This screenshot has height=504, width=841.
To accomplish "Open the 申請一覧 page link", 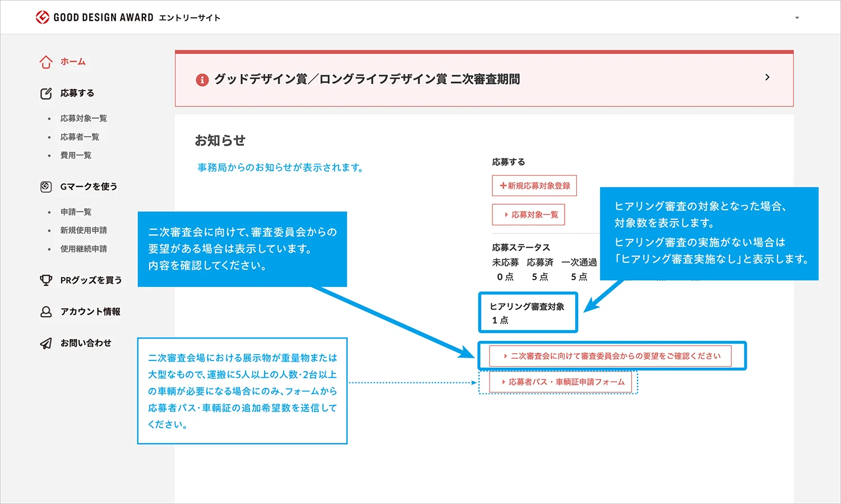I will (x=76, y=211).
